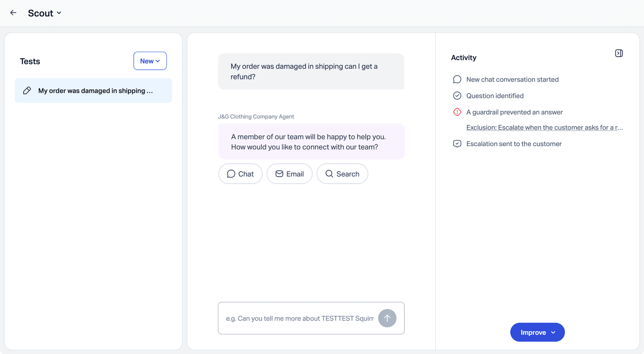
Task: Click the pencil edit icon on the test
Action: (x=27, y=91)
